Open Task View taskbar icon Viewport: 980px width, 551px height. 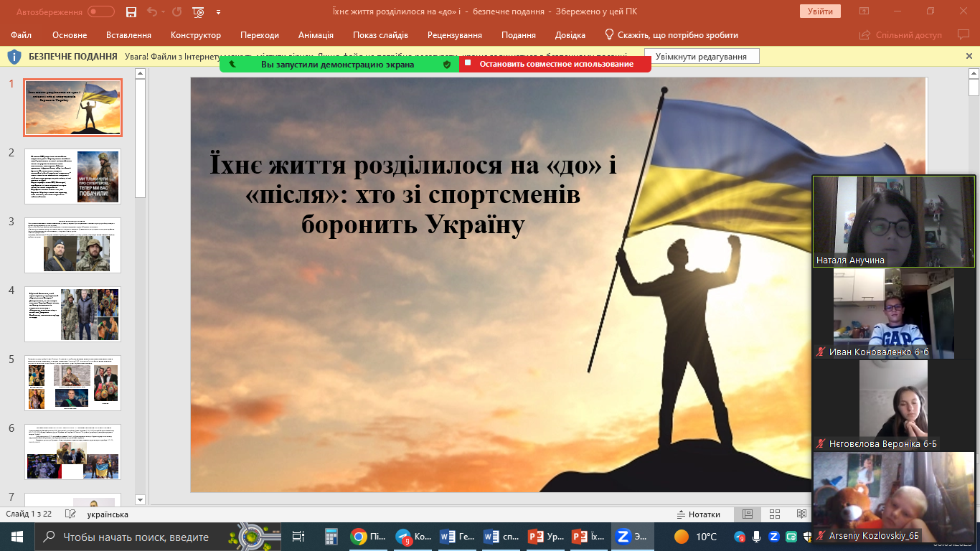tap(298, 537)
